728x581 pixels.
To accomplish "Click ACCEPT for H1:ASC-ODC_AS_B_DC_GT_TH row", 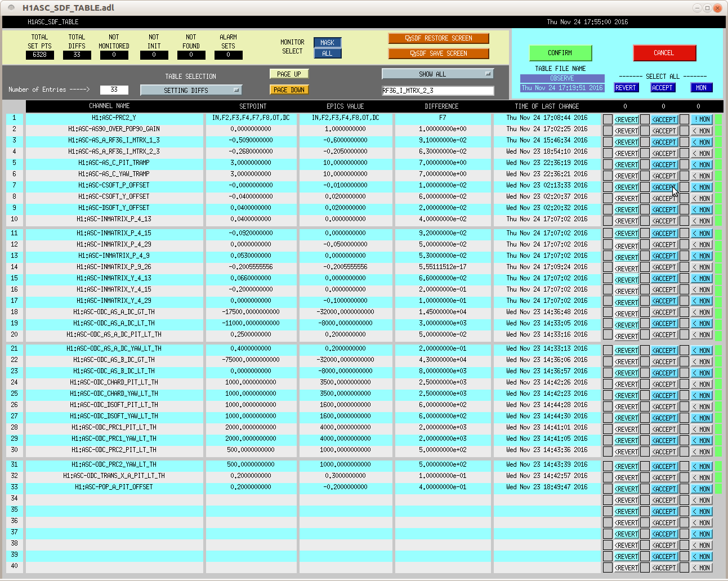I will coord(664,361).
